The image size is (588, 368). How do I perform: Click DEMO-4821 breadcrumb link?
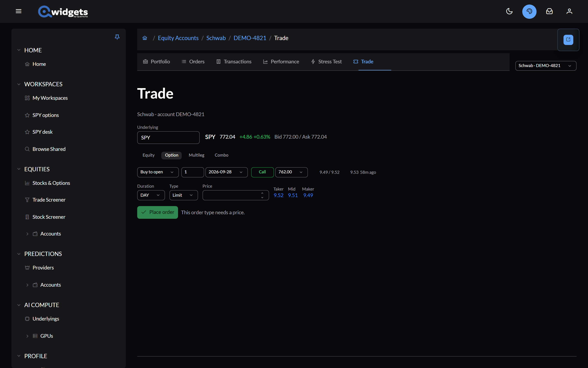[250, 38]
